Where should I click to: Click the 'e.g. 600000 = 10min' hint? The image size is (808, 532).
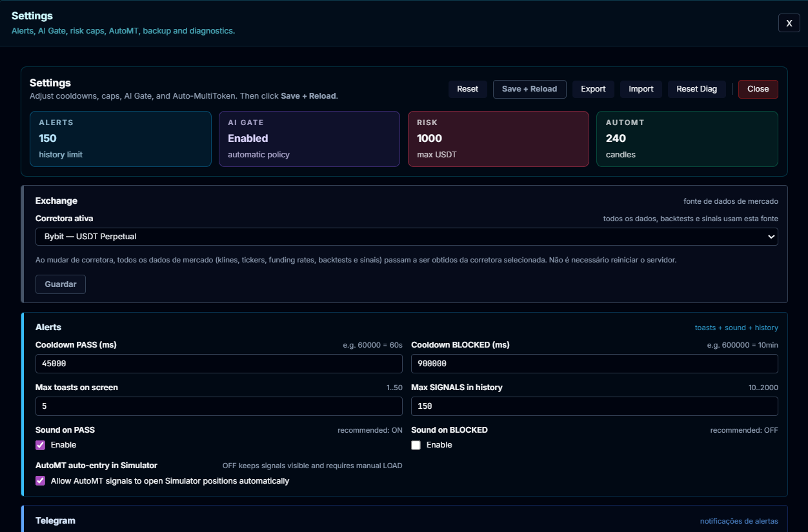(742, 345)
